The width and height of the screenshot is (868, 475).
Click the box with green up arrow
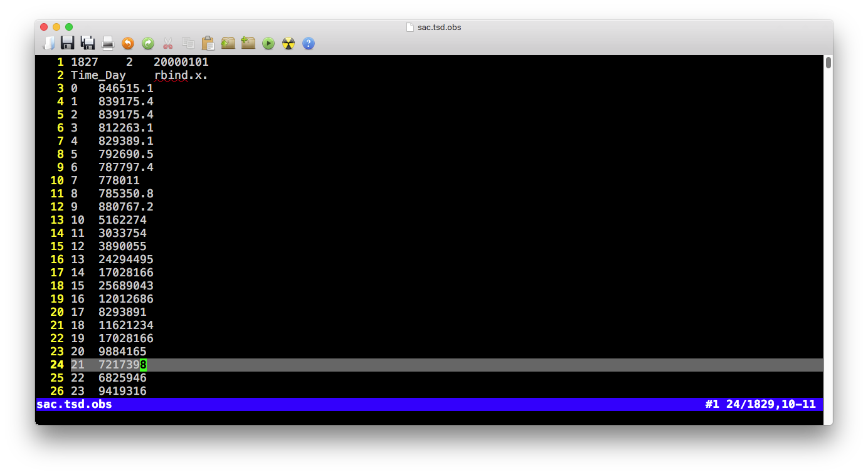(228, 43)
